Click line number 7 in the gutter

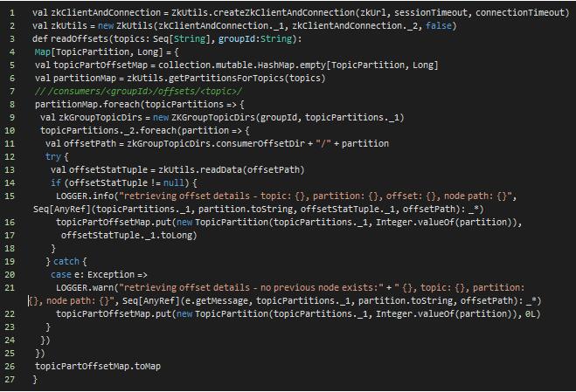click(12, 92)
